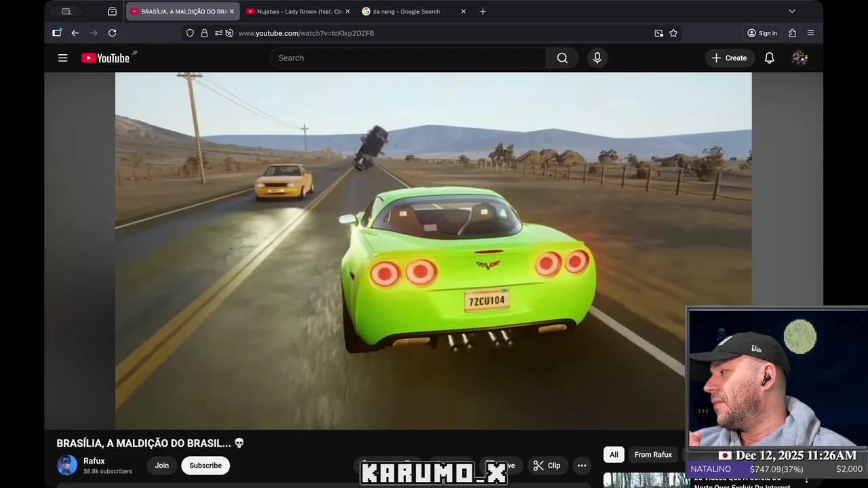868x488 pixels.
Task: Click the YouTube search field
Action: 408,58
